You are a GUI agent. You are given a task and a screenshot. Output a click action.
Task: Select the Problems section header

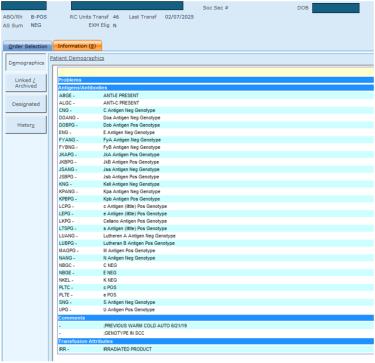(216, 80)
